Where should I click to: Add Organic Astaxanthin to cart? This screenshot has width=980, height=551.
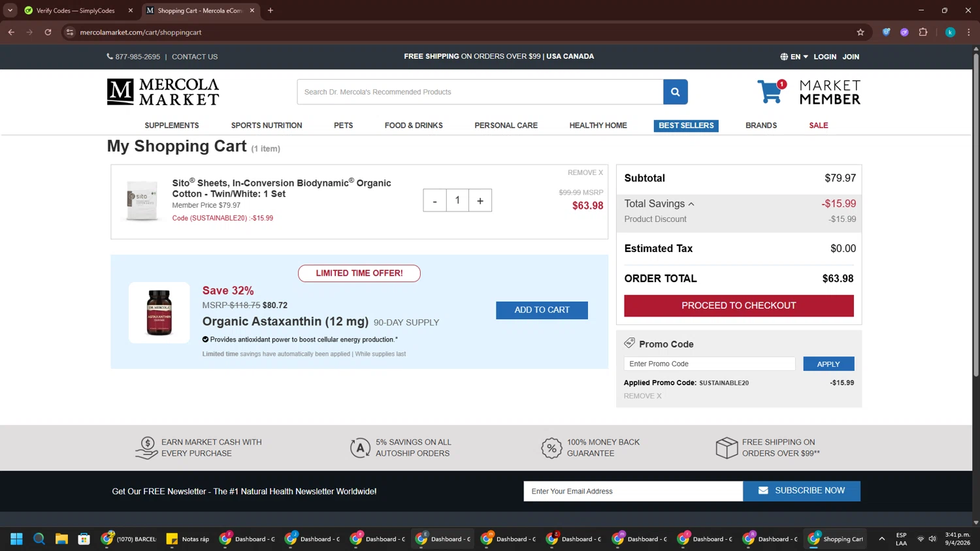tap(542, 310)
